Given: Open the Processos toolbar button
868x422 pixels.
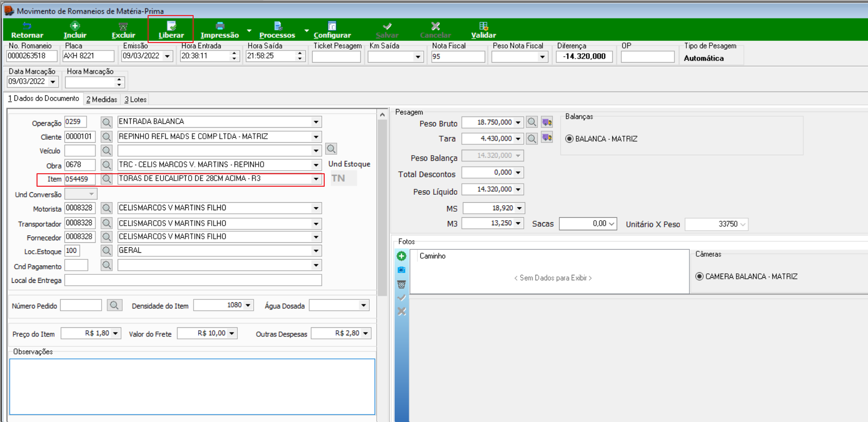Looking at the screenshot, I should pos(277,30).
